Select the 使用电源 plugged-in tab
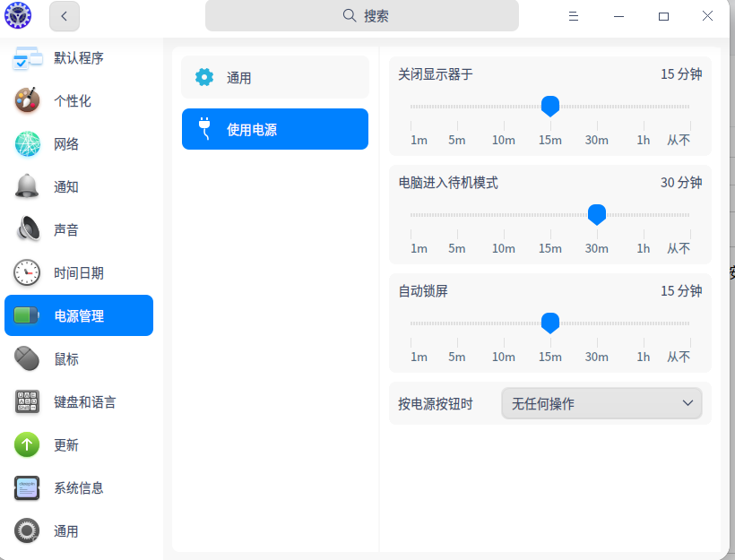The width and height of the screenshot is (735, 560). [275, 129]
